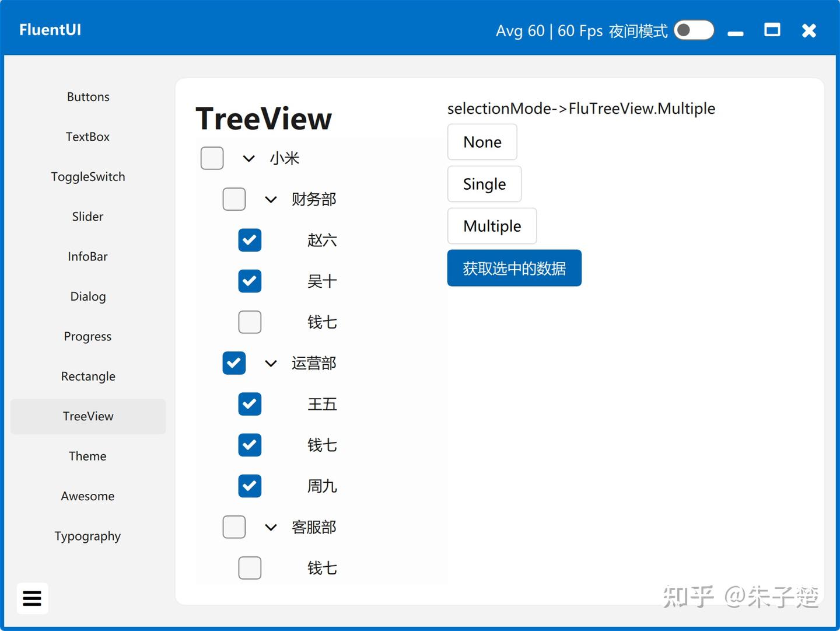Click the 获取选中的数据 button
This screenshot has height=631, width=840.
click(514, 268)
